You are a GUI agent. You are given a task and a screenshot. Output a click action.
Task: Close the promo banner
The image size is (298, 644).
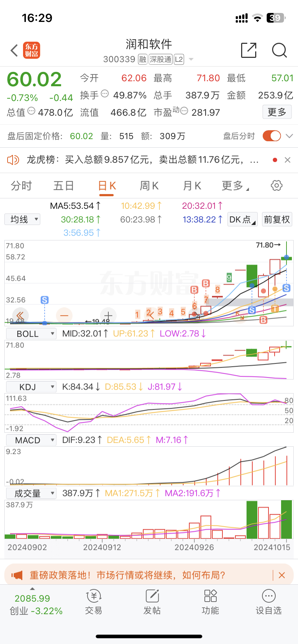coord(282,575)
